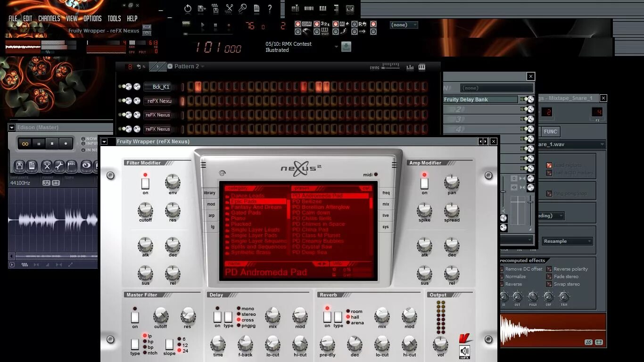Enable Fade stereo checkbox
Screen dimensions: 644x362
[549, 277]
